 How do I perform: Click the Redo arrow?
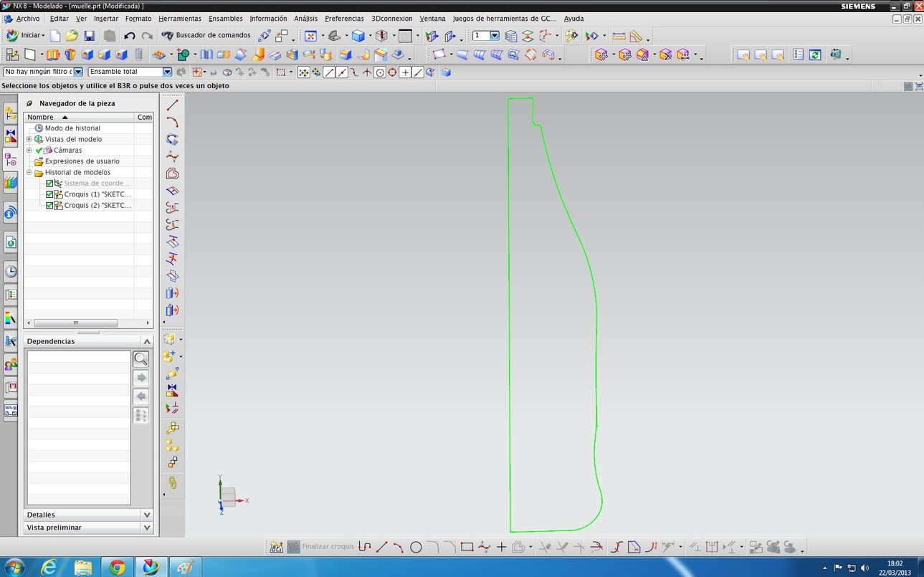pos(147,35)
